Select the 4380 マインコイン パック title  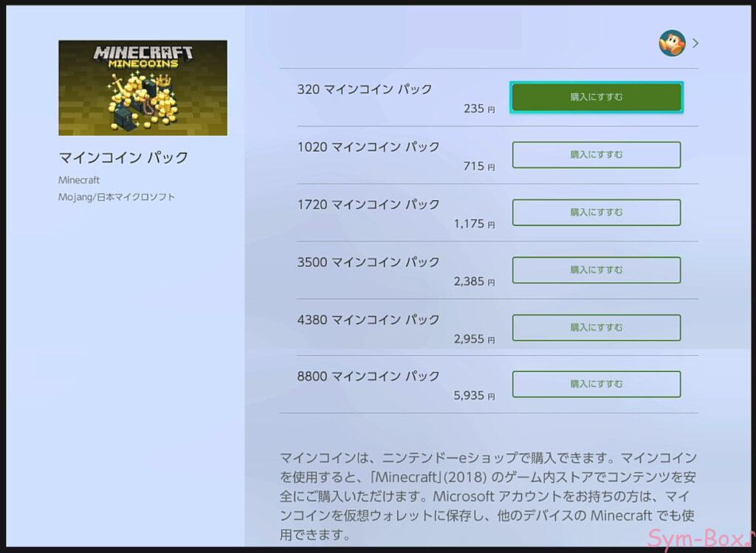pos(368,319)
